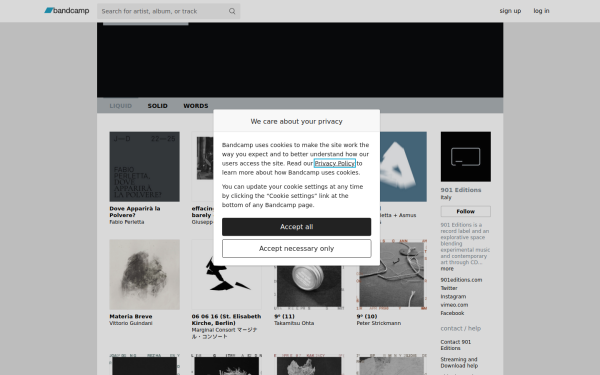The height and width of the screenshot is (375, 600).
Task: Open the 901editions.com link
Action: tap(461, 280)
